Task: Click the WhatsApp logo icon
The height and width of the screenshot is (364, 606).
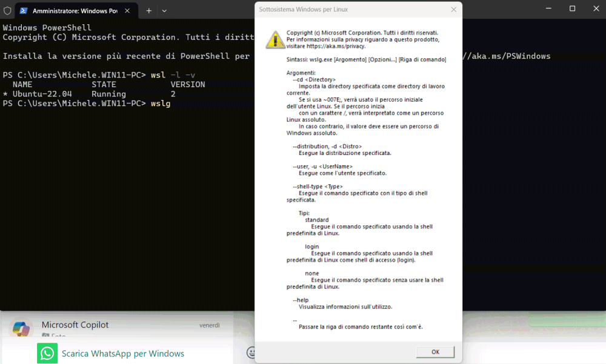Action: click(47, 353)
